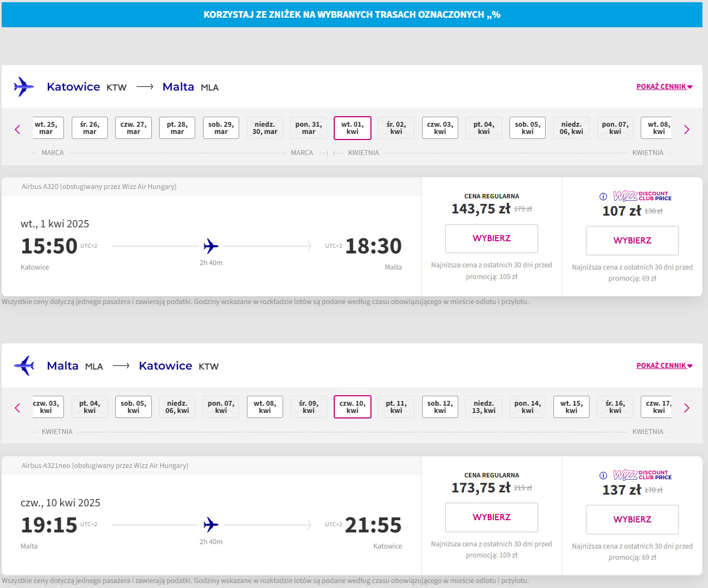The width and height of the screenshot is (708, 588).
Task: Show earlier dates in Malta–Katowice date strip
Action: click(17, 408)
